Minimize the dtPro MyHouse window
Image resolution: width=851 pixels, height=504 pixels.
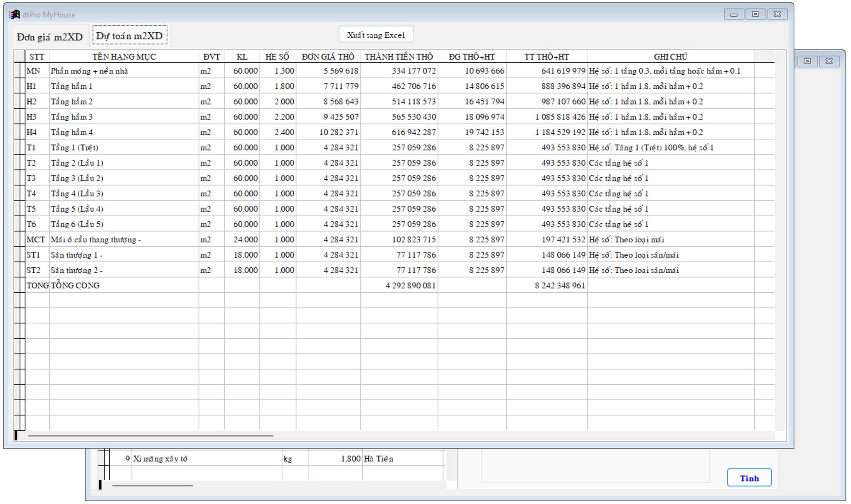734,15
